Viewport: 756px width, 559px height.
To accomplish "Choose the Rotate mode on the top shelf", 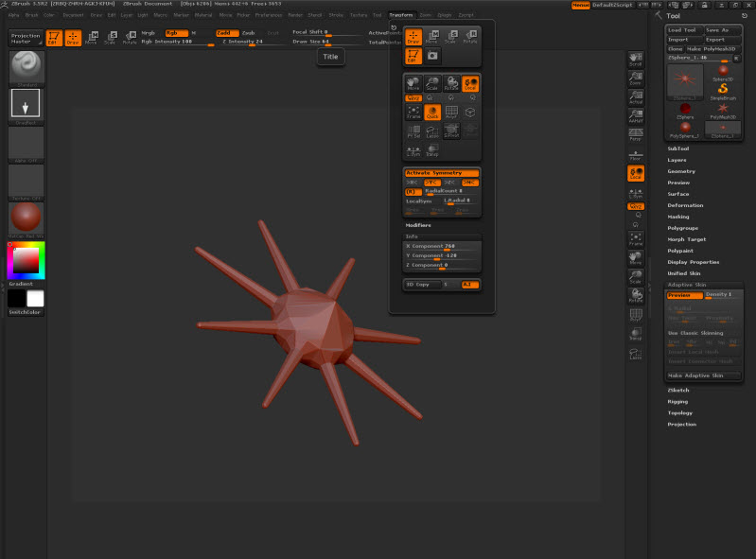I will click(130, 38).
